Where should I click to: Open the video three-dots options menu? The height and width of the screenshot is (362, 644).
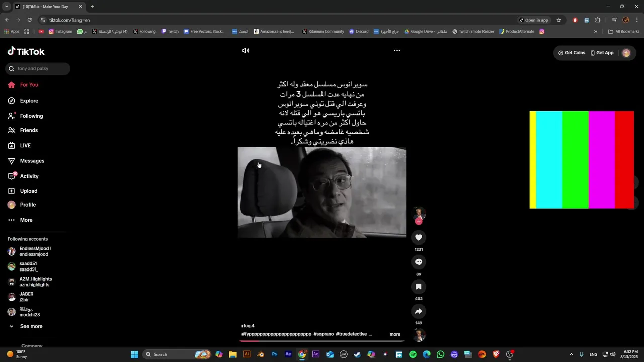coord(397,51)
